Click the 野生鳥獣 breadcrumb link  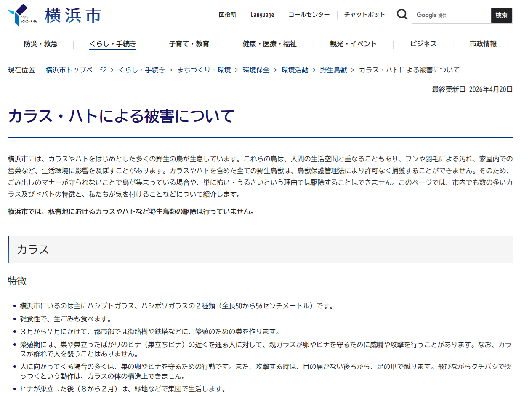[334, 70]
